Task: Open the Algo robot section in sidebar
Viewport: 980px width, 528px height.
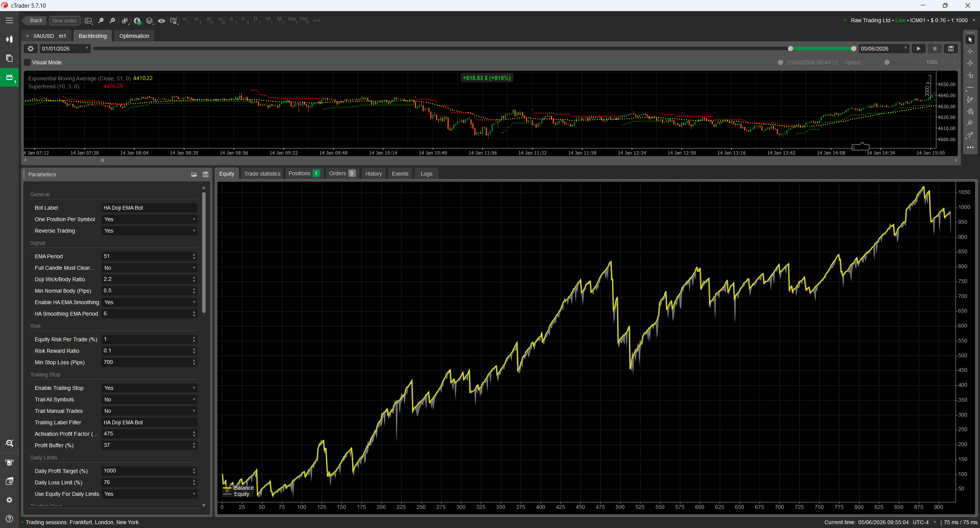Action: tap(9, 78)
